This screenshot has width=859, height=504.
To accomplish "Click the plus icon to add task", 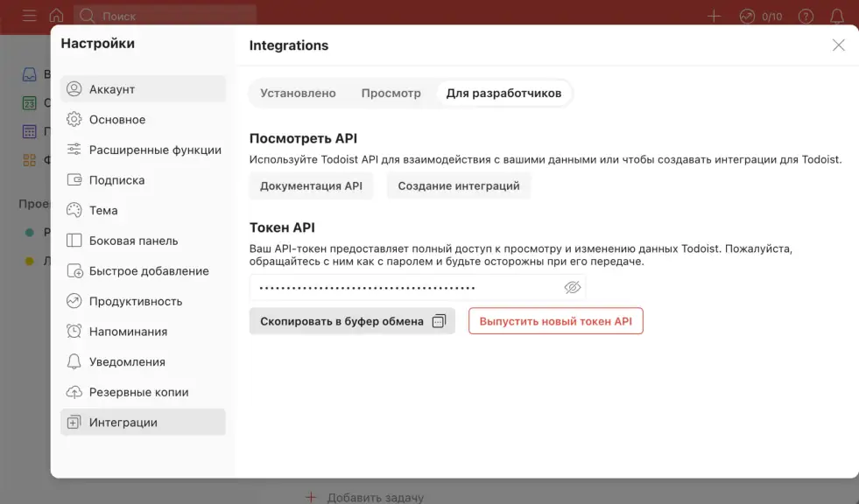I will [714, 16].
